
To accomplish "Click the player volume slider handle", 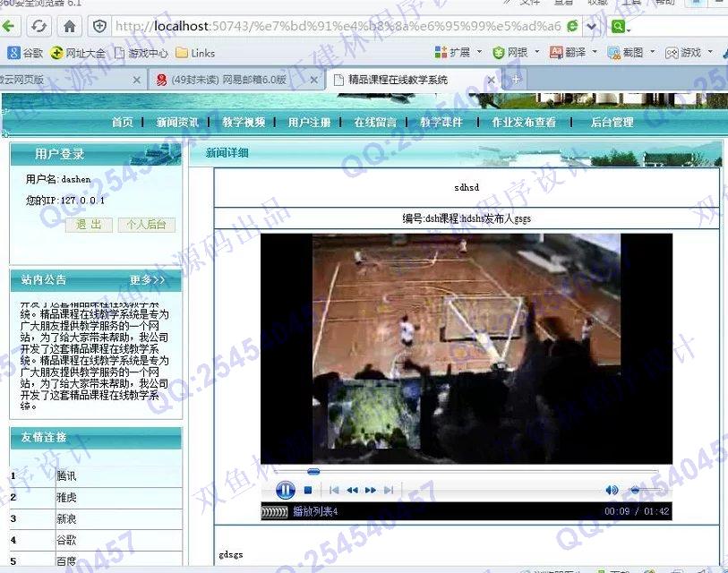I will 635,490.
